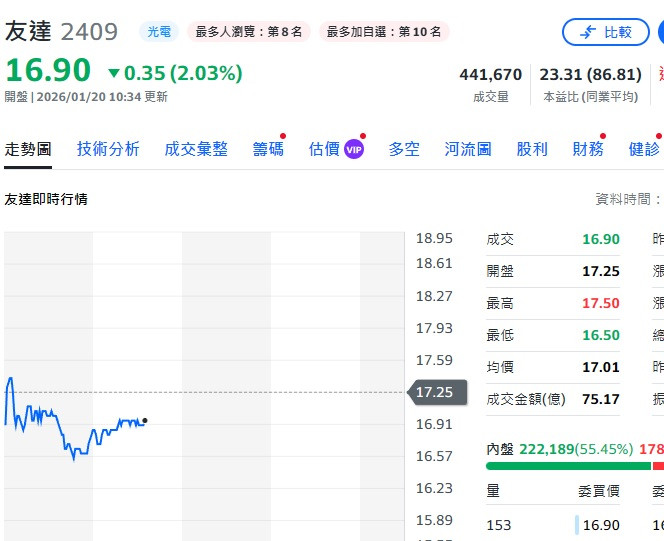Click the VIP badge icon next to 估價

[354, 149]
